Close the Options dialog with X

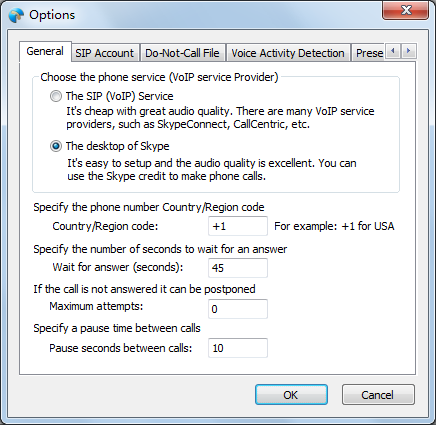point(405,10)
